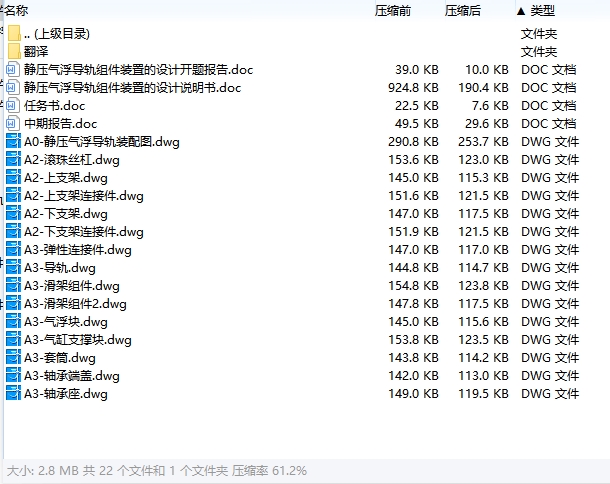Viewport: 610px width, 484px height.
Task: Select file 任务书.doc
Action: [54, 105]
